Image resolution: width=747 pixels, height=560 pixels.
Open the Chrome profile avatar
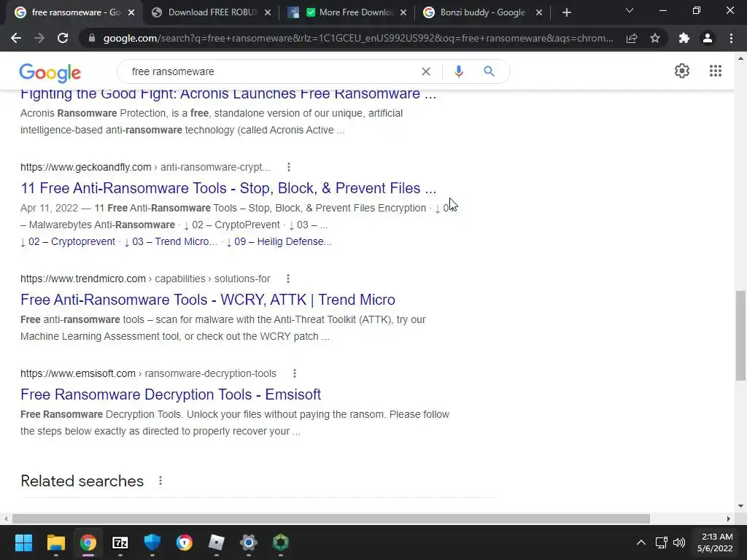pyautogui.click(x=708, y=38)
